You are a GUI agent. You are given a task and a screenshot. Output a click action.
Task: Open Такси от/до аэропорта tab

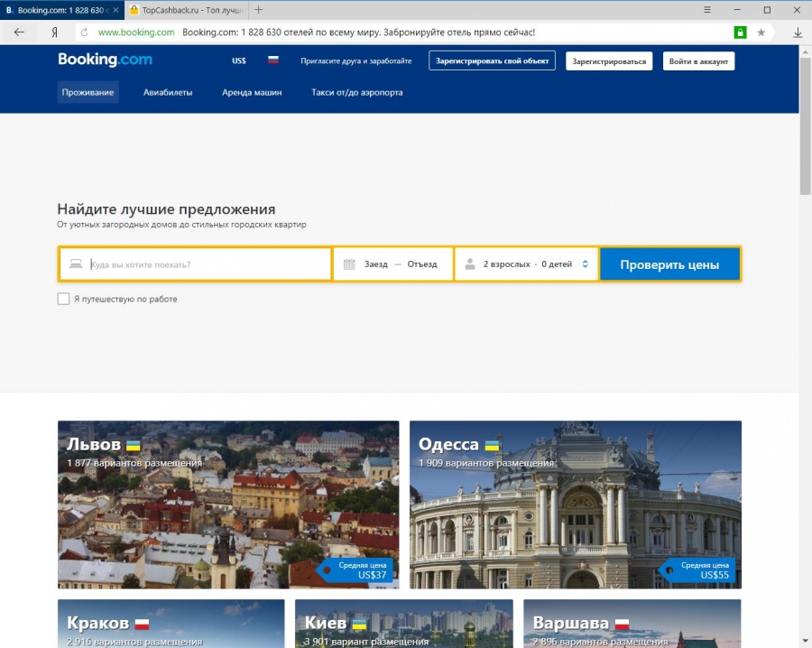click(356, 92)
